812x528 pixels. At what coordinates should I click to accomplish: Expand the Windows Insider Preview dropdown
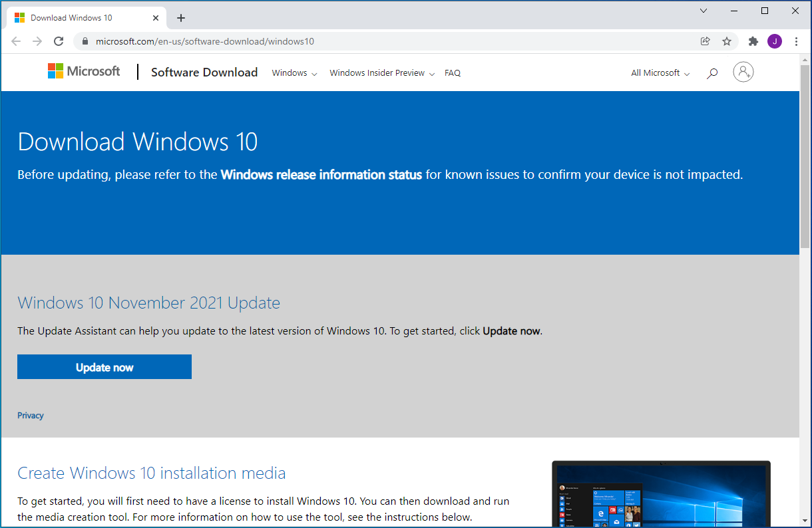[382, 73]
